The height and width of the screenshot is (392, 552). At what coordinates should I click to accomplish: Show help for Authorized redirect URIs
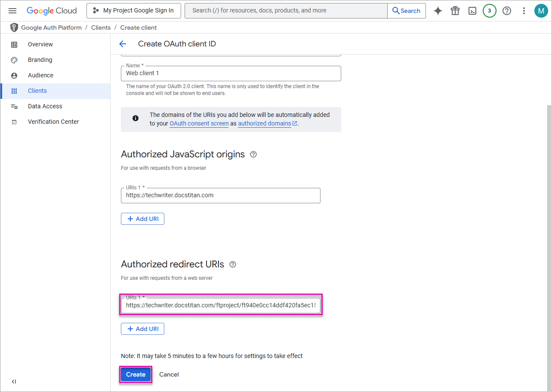tap(233, 264)
